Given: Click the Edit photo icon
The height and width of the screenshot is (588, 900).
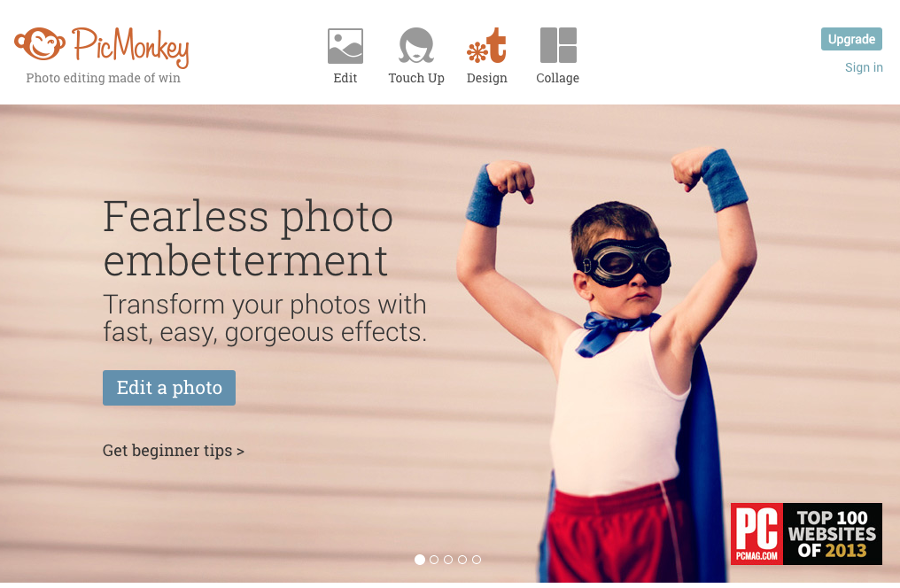Looking at the screenshot, I should [x=345, y=46].
